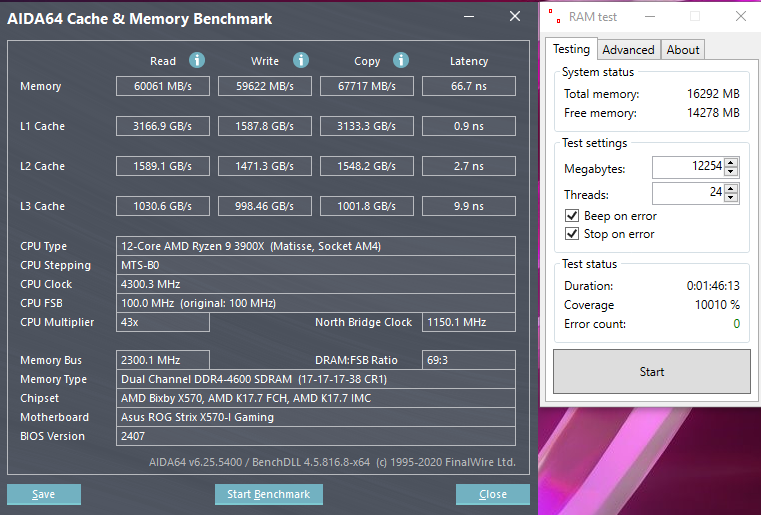Viewport: 761px width, 515px height.
Task: Click the L3 Cache Write value 998.46 GB/s
Action: tap(265, 206)
